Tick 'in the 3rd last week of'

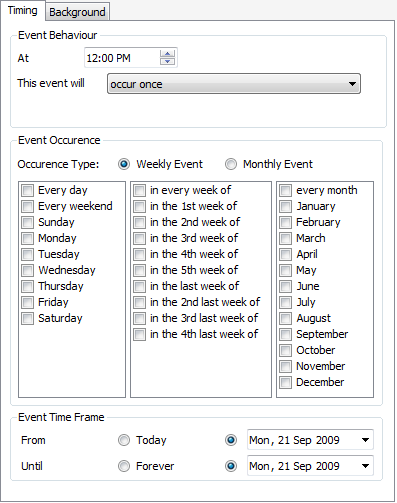[x=140, y=319]
